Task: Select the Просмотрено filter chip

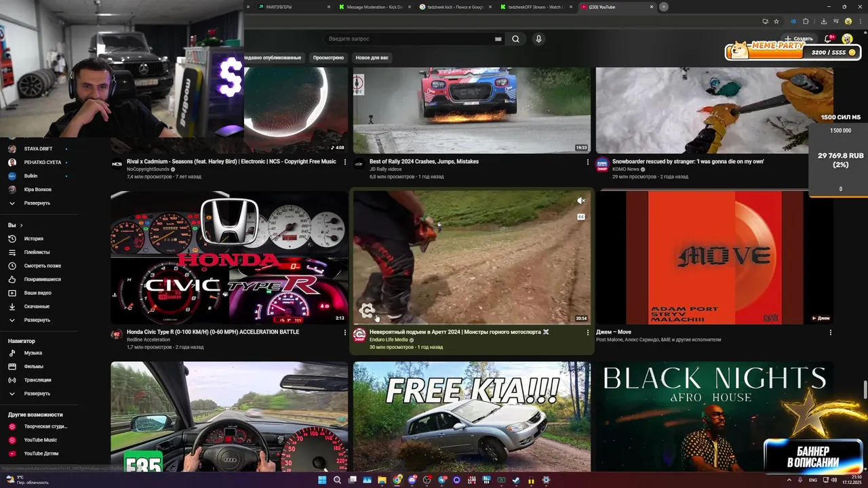Action: point(328,58)
